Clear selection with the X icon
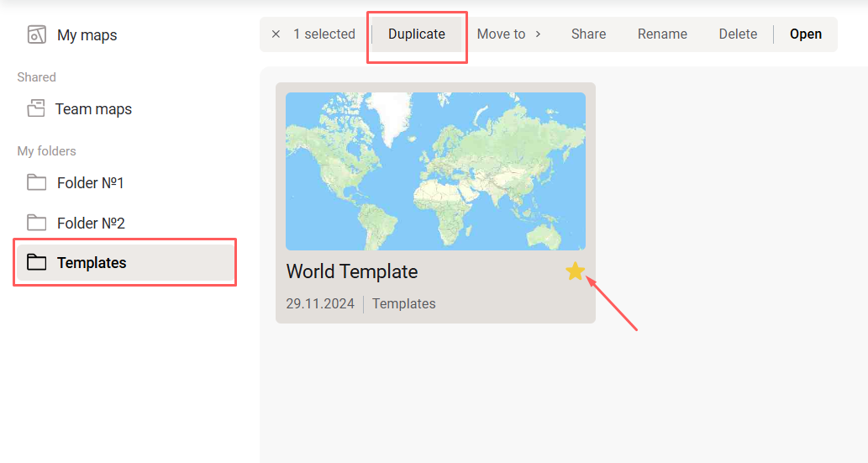This screenshot has width=868, height=463. tap(276, 34)
